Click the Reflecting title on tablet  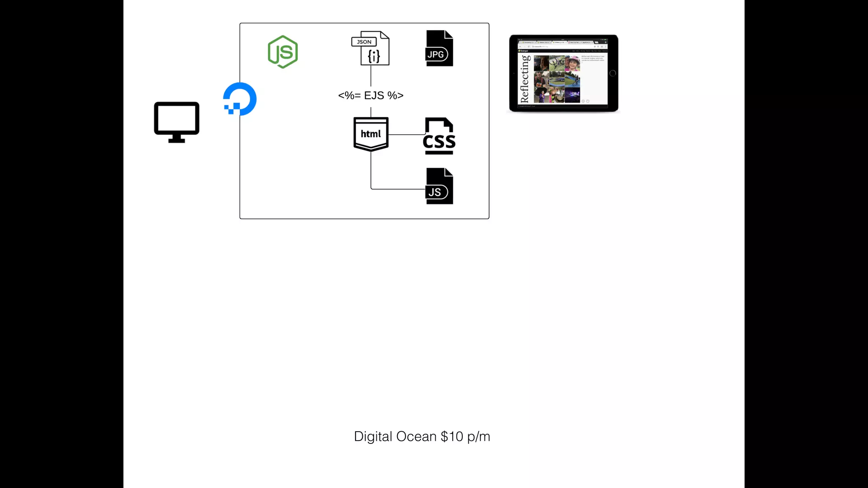pyautogui.click(x=525, y=79)
